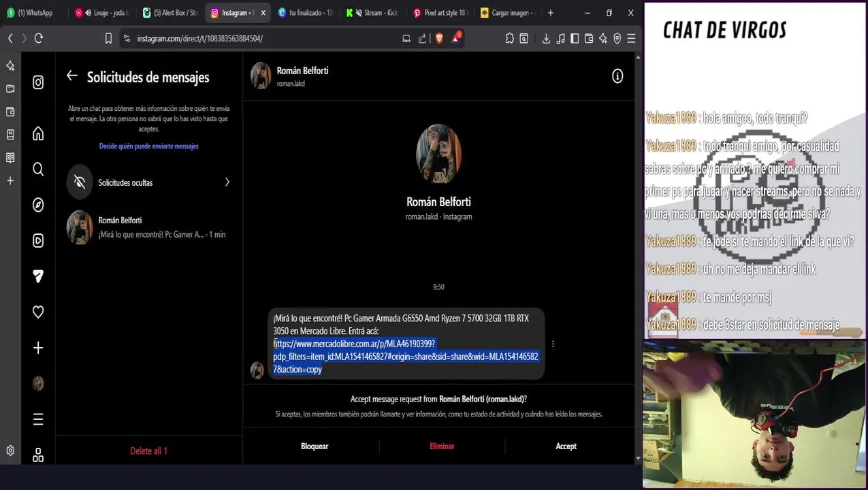
Task: Open a new browser tab
Action: click(x=551, y=13)
